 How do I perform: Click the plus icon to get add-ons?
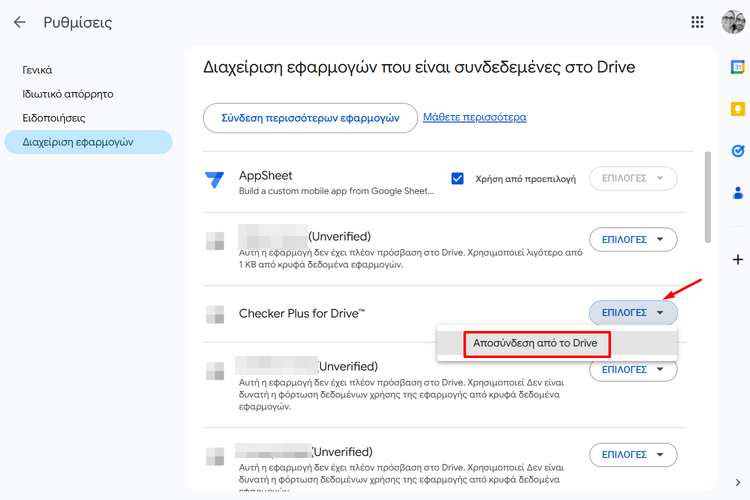click(x=738, y=259)
